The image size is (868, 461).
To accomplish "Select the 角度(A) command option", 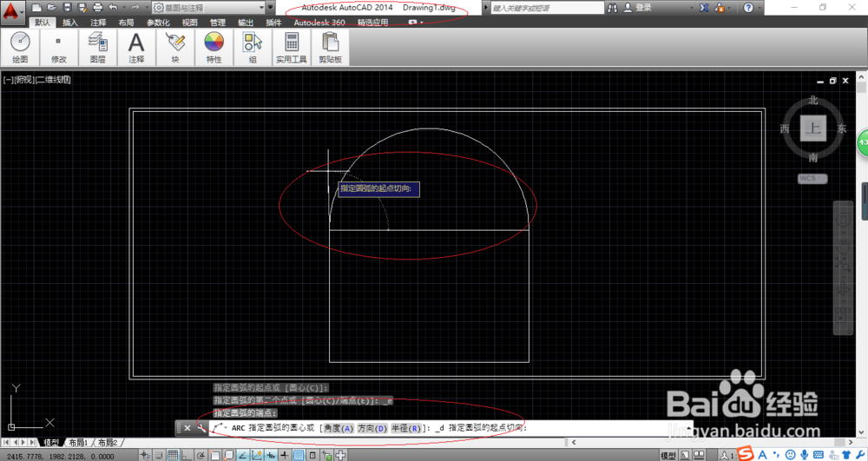I will pyautogui.click(x=339, y=428).
